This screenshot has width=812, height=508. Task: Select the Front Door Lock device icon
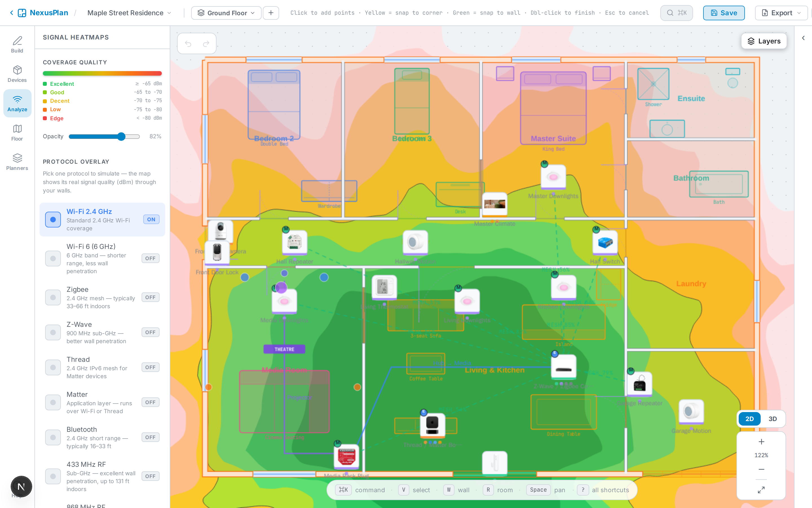tap(217, 253)
